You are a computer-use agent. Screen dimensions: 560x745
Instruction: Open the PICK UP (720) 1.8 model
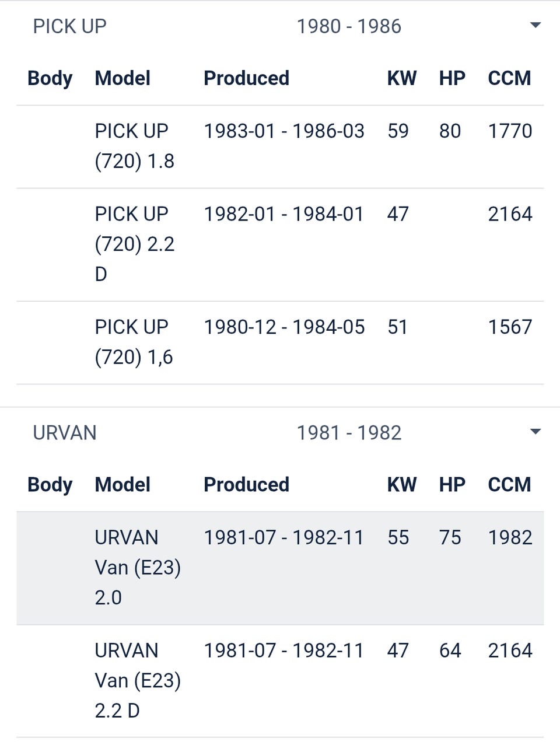[x=135, y=146]
